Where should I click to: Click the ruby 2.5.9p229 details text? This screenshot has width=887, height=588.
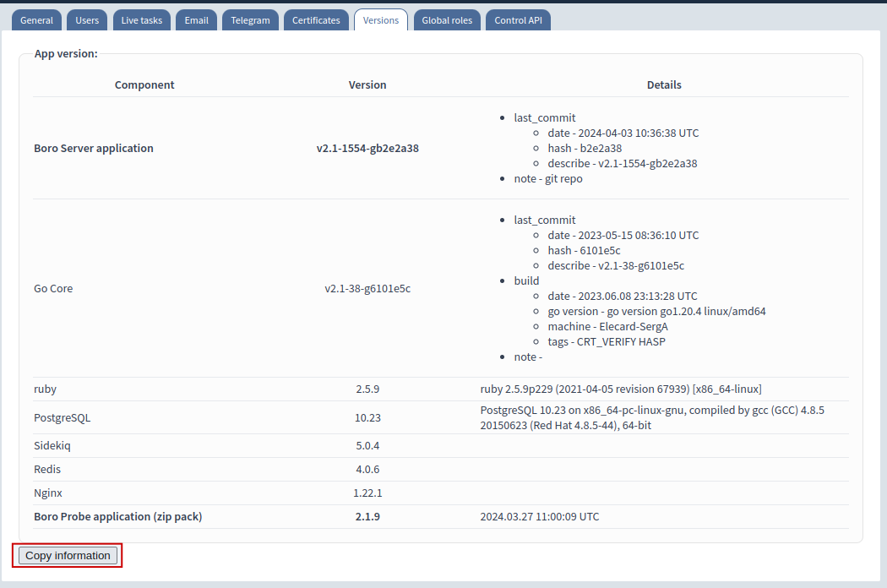[x=621, y=389]
